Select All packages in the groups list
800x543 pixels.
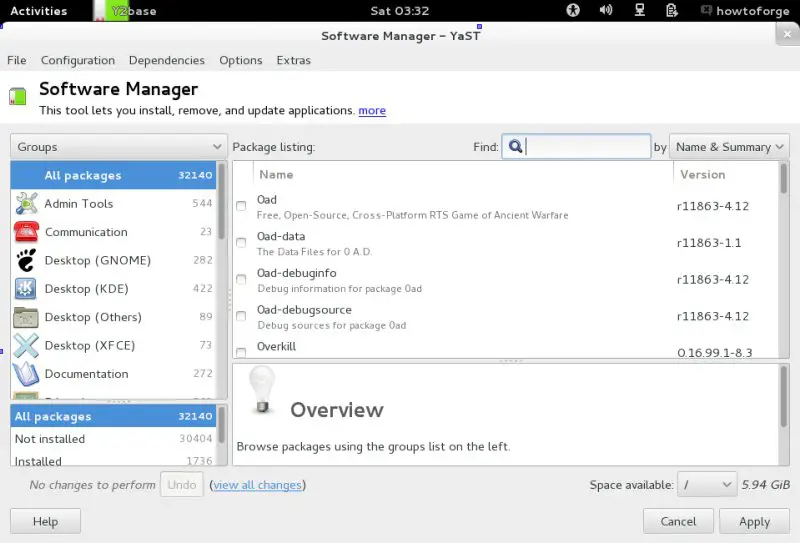(x=113, y=175)
